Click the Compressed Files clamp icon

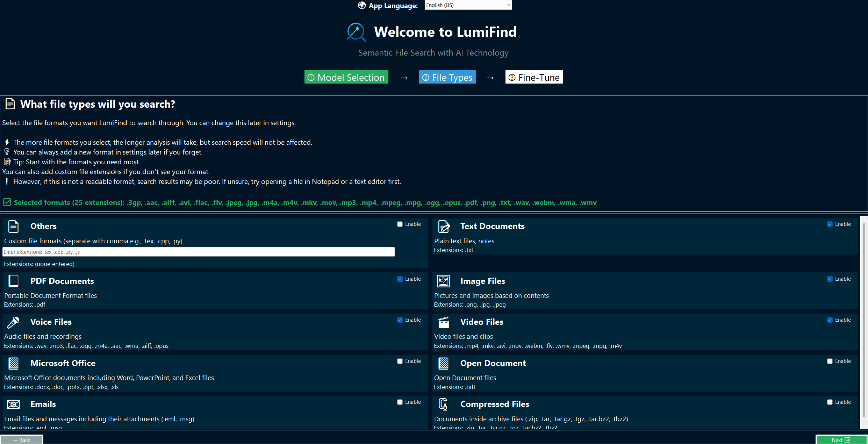click(443, 404)
